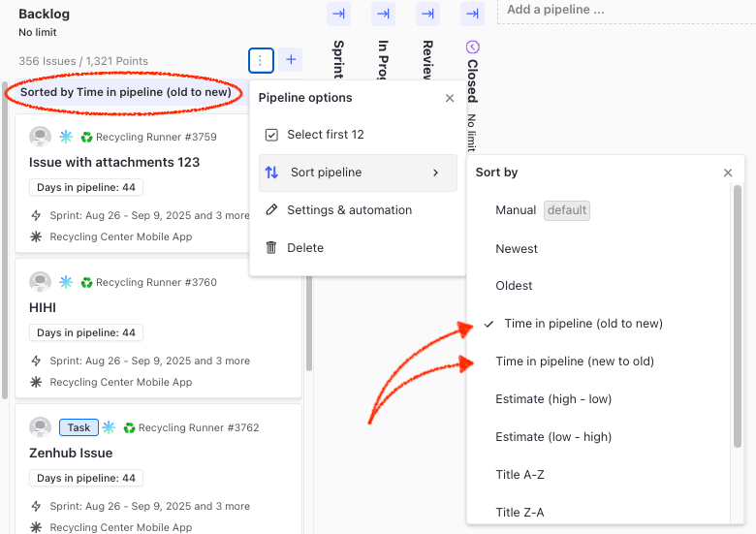This screenshot has height=534, width=756.
Task: Check the Select first 12 option
Action: tap(271, 135)
